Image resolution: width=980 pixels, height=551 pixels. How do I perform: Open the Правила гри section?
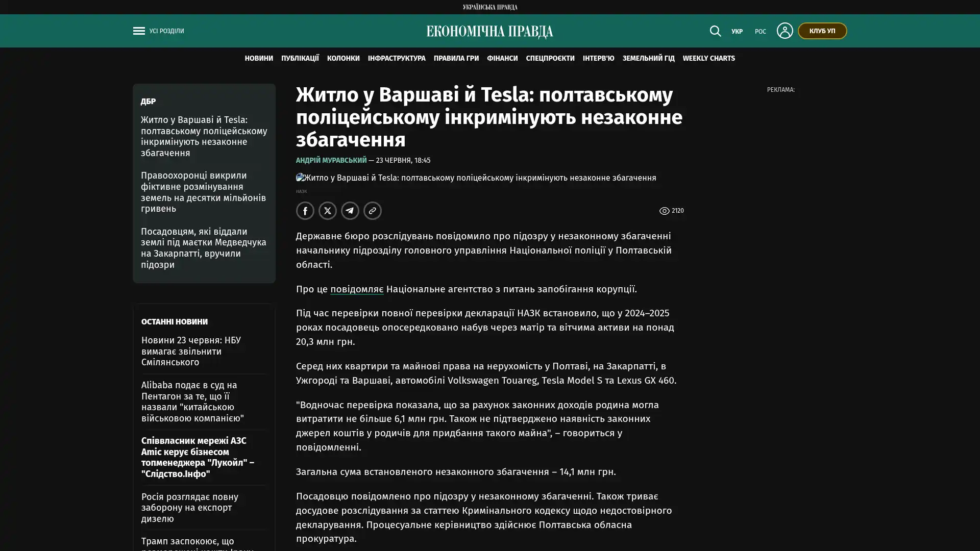click(x=456, y=58)
